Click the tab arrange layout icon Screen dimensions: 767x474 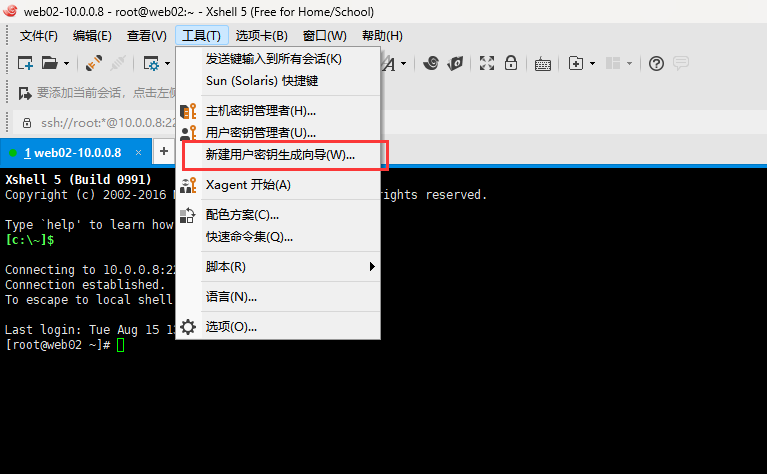coord(613,63)
